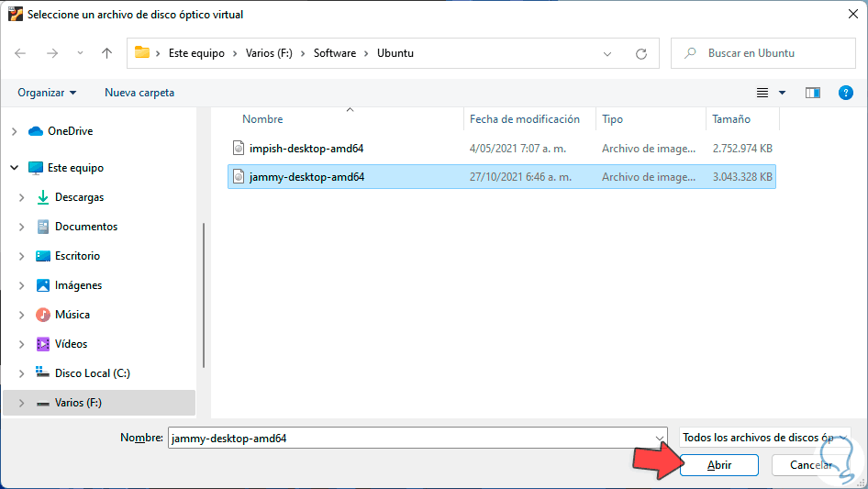The height and width of the screenshot is (489, 868).
Task: Click the search magnifier icon
Action: pyautogui.click(x=690, y=53)
